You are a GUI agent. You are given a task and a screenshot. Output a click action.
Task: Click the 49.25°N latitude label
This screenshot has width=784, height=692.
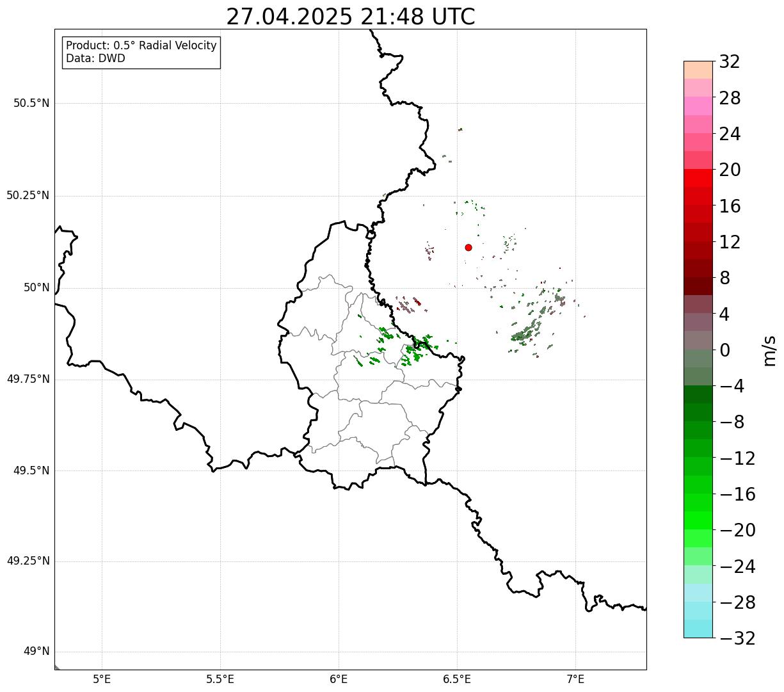28,561
